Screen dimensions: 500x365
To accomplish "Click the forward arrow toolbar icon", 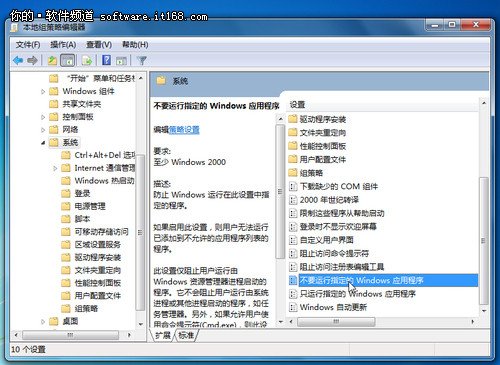I will (32, 60).
